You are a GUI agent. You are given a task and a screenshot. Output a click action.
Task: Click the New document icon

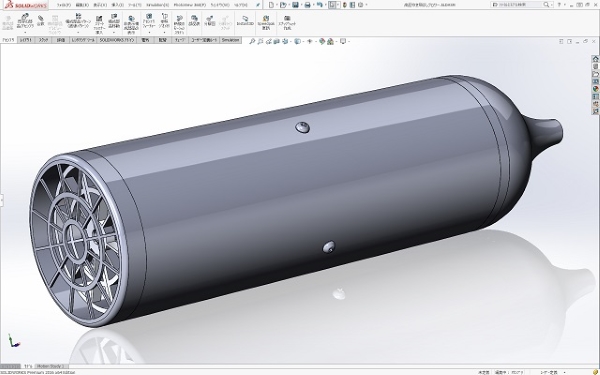tap(271, 5)
